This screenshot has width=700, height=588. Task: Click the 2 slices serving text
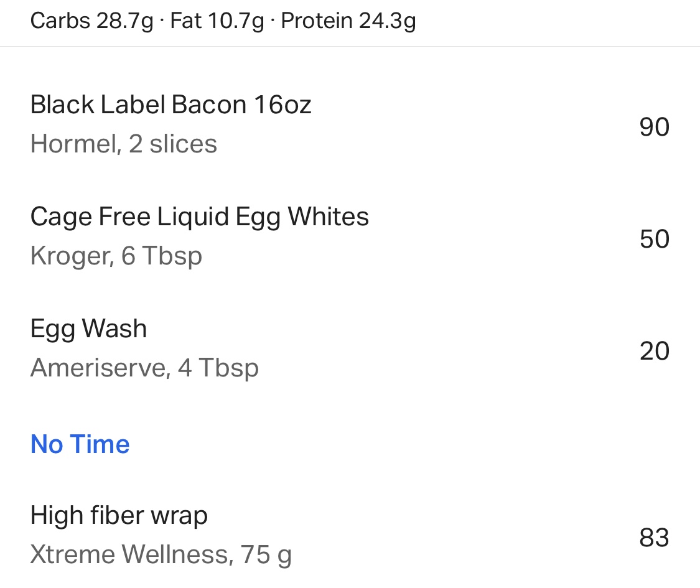173,144
